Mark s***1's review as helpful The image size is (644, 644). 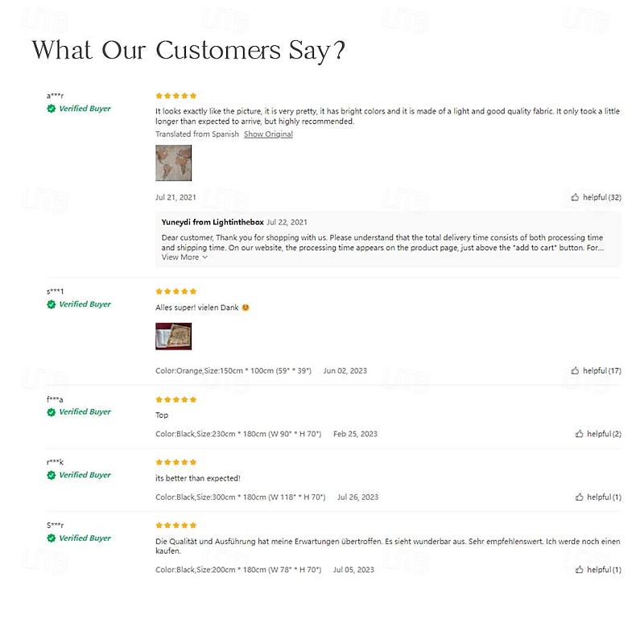pos(575,371)
